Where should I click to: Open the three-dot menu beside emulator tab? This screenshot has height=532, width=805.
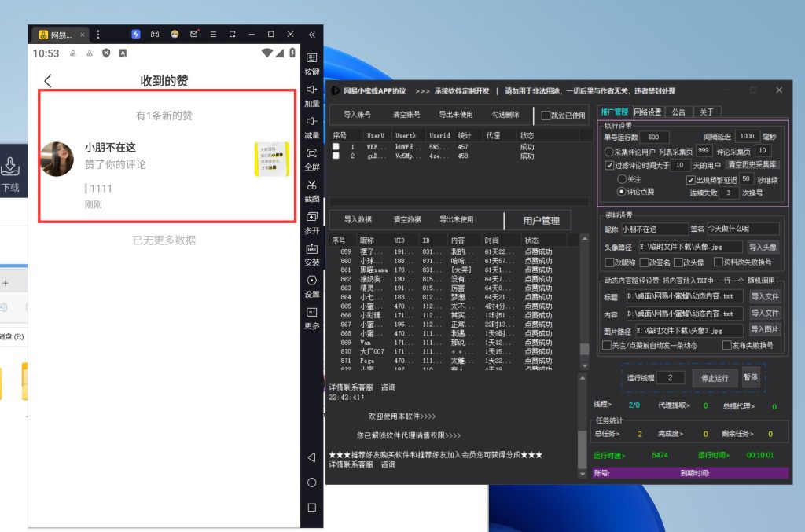pos(97,35)
